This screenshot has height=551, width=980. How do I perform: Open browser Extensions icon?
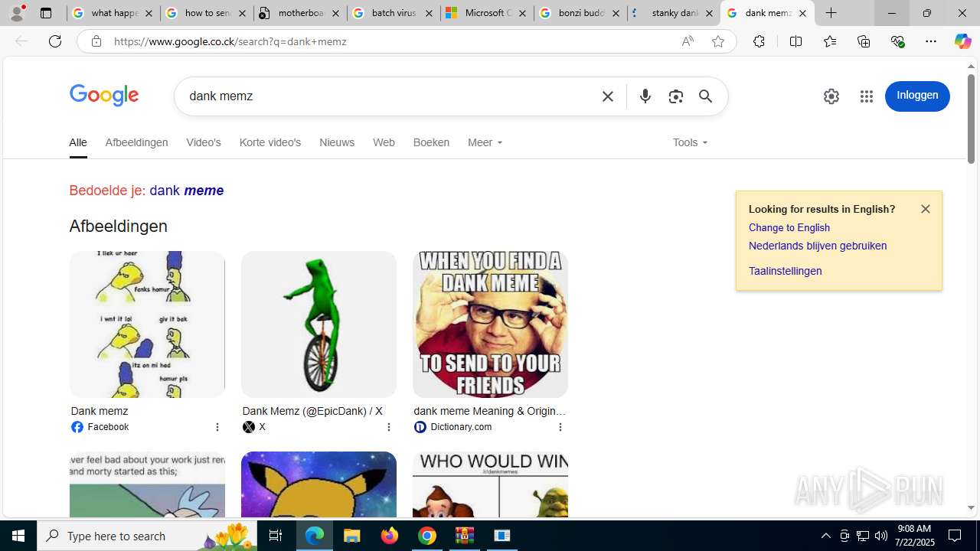tap(759, 41)
